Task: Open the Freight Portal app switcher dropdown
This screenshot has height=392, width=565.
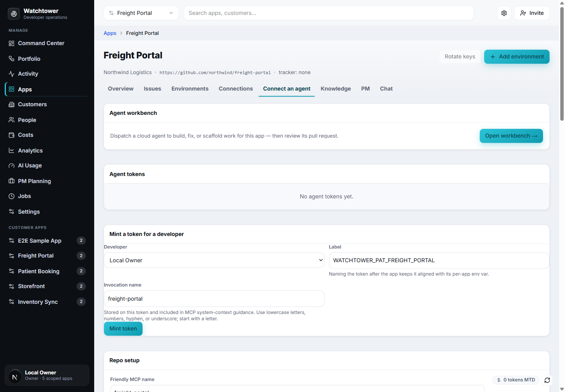Action: (x=141, y=13)
